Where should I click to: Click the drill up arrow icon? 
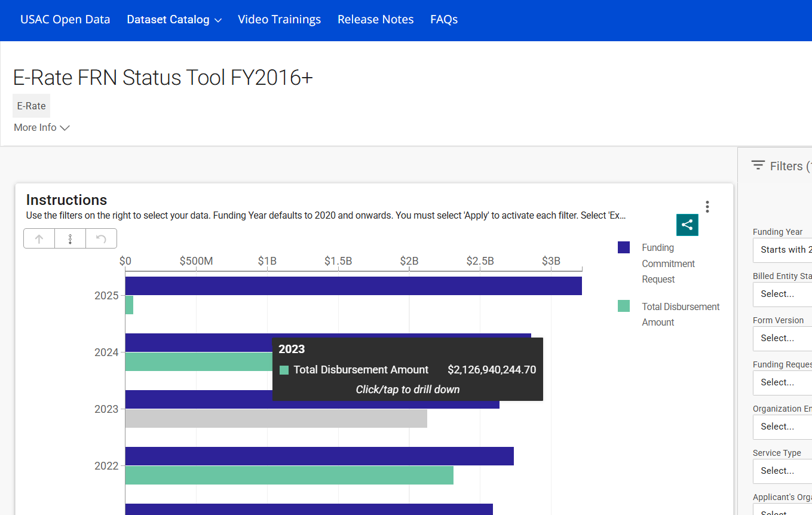39,238
